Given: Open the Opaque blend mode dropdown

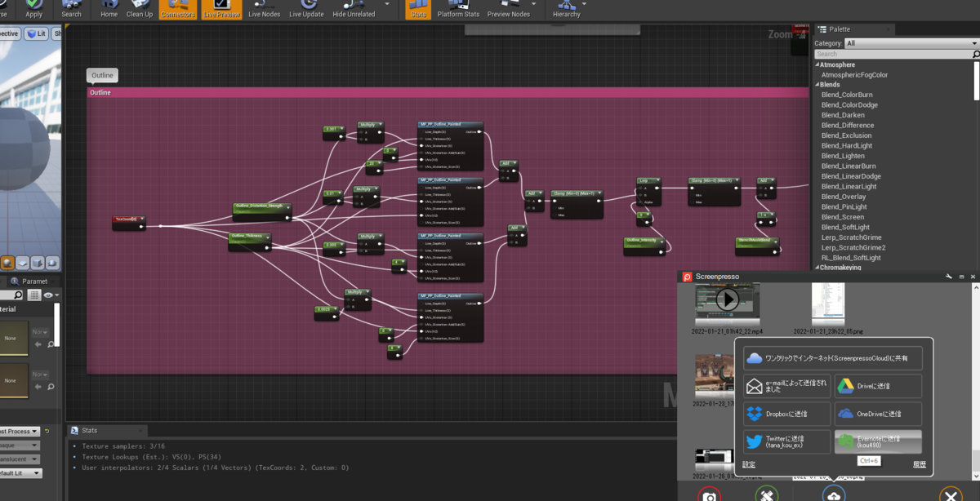Looking at the screenshot, I should pos(18,446).
